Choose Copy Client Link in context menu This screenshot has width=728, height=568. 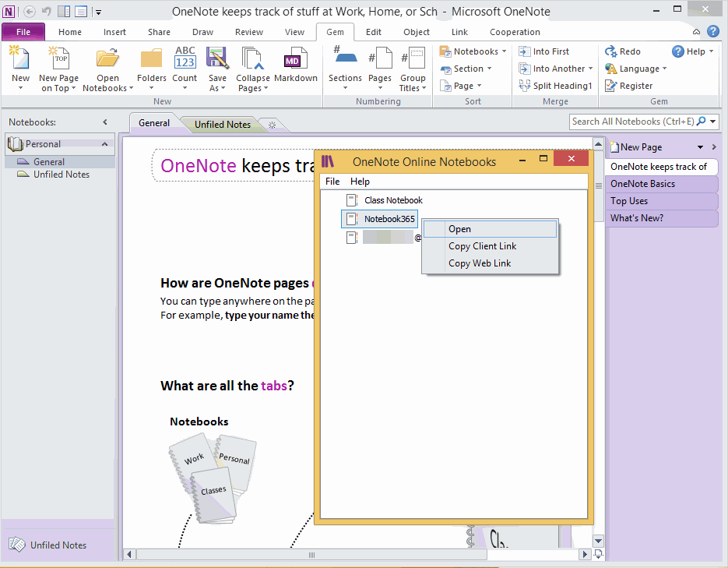click(x=490, y=246)
